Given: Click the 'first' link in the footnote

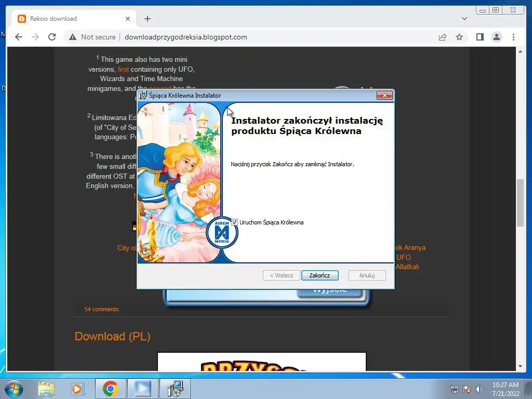Looking at the screenshot, I should [x=123, y=69].
